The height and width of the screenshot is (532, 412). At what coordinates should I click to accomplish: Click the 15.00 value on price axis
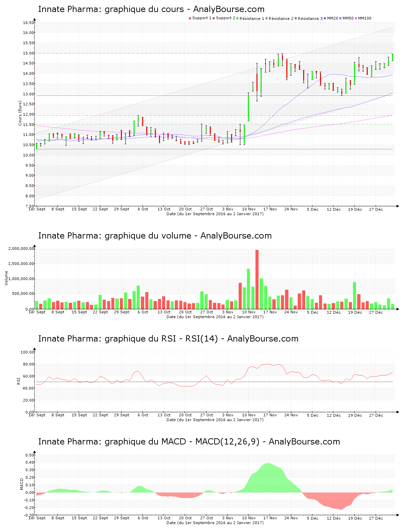click(28, 53)
